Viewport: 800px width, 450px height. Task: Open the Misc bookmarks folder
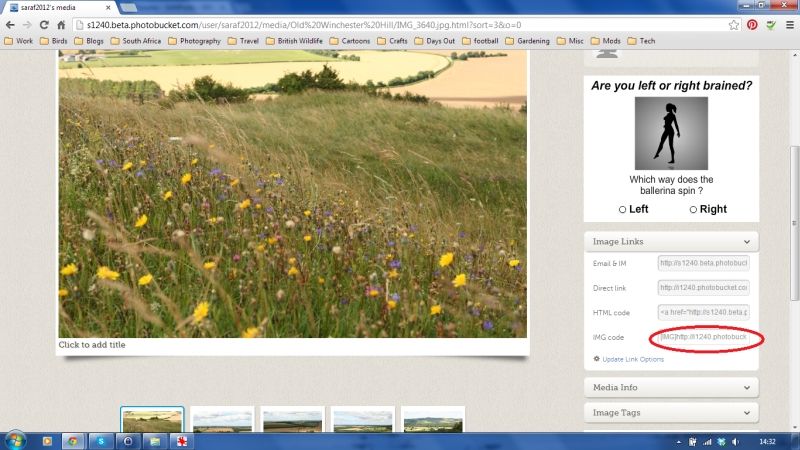coord(570,41)
